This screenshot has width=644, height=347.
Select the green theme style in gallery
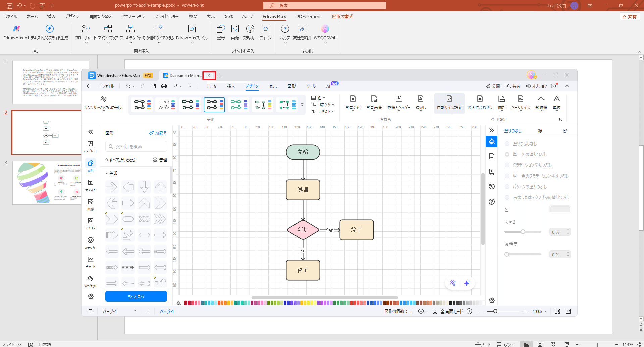[x=238, y=105]
